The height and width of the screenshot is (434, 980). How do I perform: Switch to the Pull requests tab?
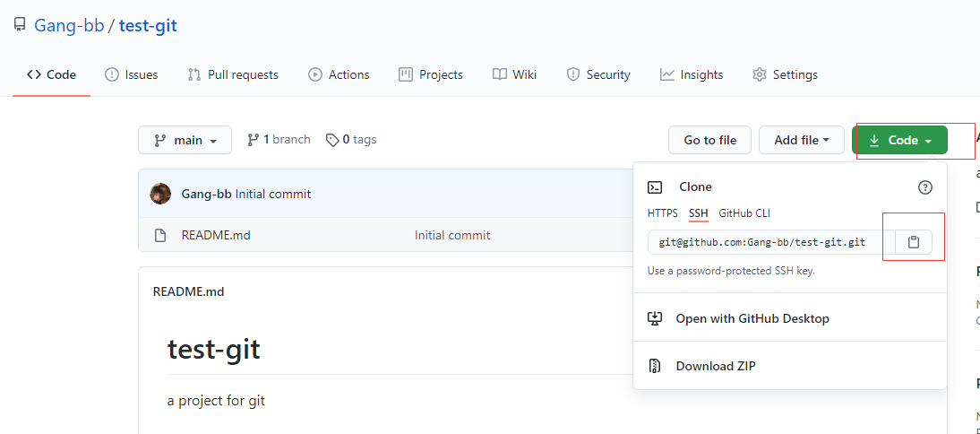click(x=233, y=74)
